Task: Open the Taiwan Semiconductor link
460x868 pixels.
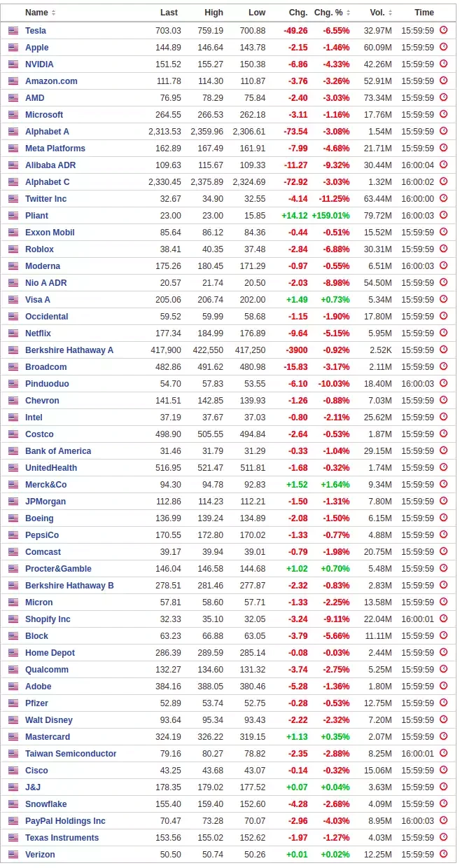Action: click(71, 754)
